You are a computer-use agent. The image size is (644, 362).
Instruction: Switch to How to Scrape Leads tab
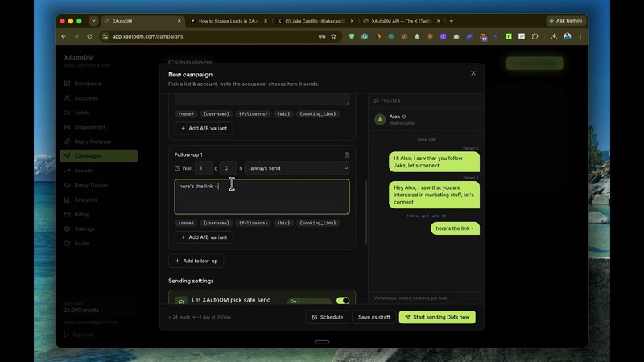(229, 21)
